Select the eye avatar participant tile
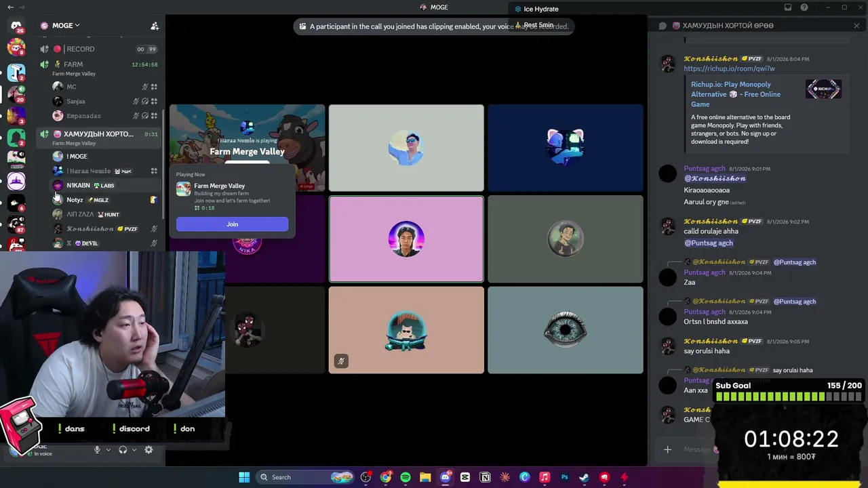Screen dimensions: 868x488 click(x=565, y=330)
